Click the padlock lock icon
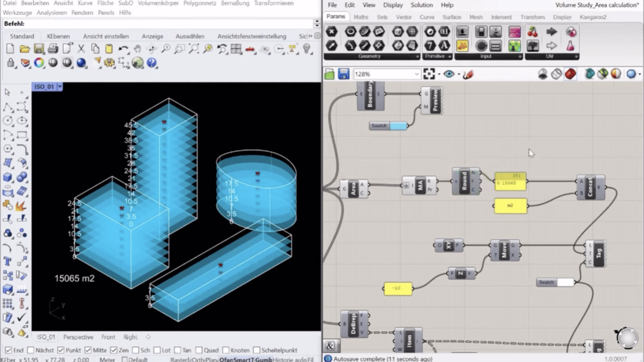Viewport: 644px width, 362px height. point(11,63)
